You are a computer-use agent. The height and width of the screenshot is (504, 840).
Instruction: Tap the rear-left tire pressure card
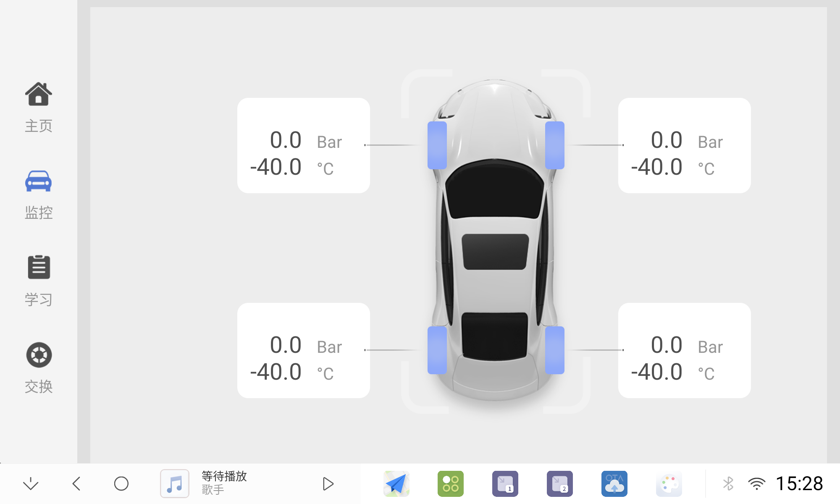303,350
